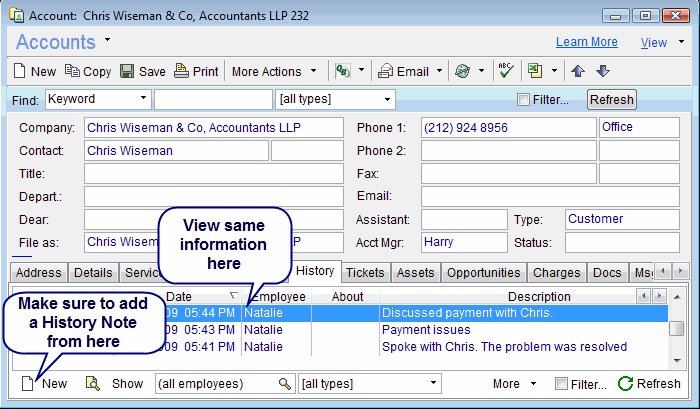The width and height of the screenshot is (700, 409).
Task: Enable the Filter checkbox in Find bar
Action: pyautogui.click(x=523, y=100)
